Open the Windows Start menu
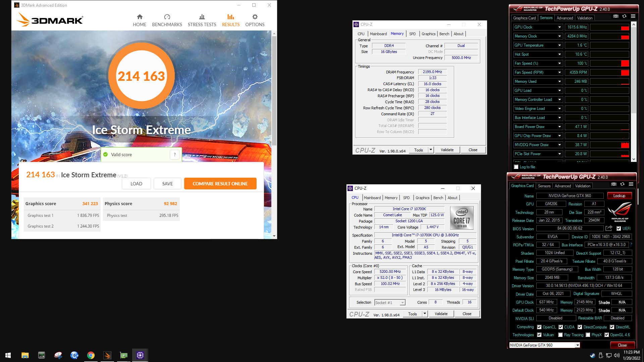644x362 pixels. tap(8, 355)
